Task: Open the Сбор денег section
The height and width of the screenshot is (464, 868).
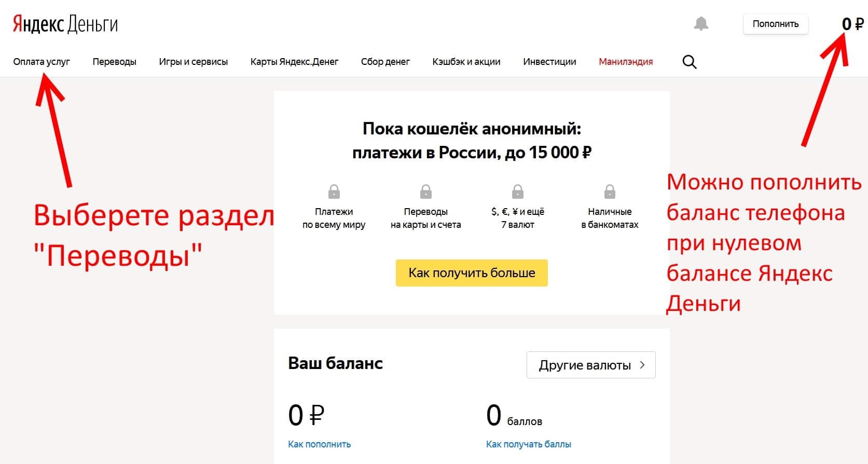Action: (x=385, y=62)
